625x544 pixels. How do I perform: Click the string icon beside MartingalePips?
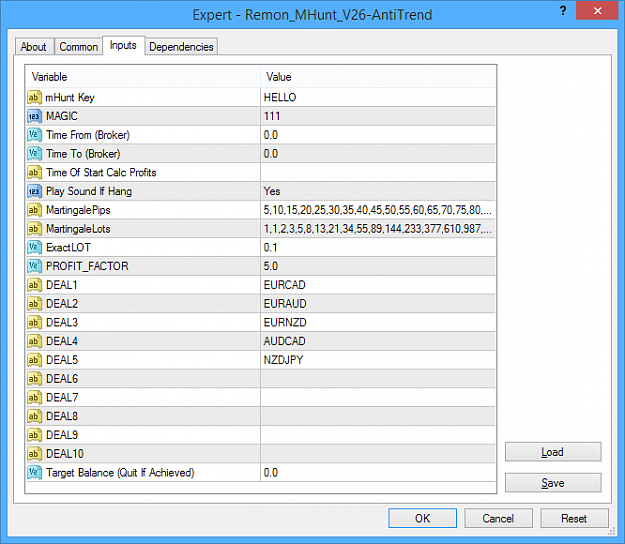click(34, 210)
